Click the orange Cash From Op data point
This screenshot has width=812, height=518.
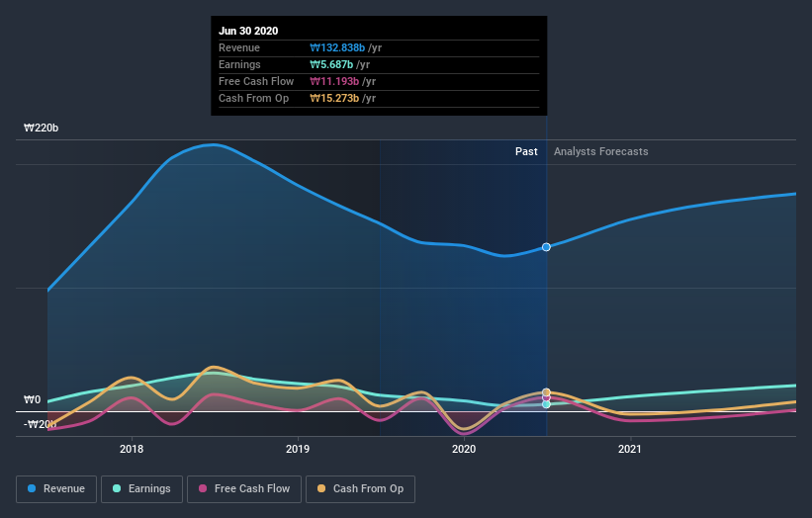(x=546, y=392)
